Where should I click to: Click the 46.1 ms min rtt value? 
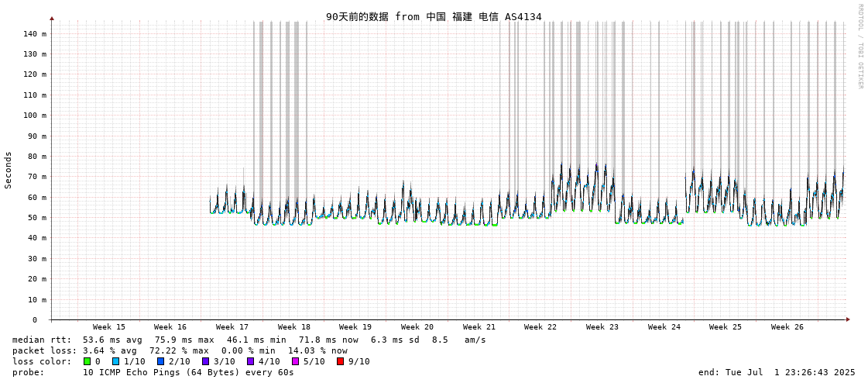256,340
